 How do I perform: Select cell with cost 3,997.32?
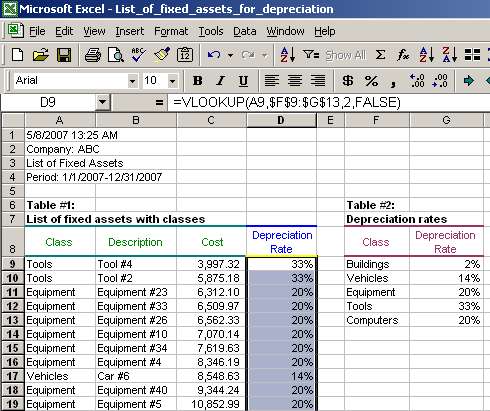[x=211, y=264]
